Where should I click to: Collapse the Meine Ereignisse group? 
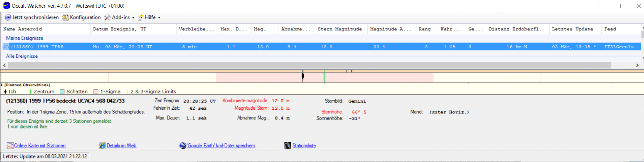pos(25,38)
